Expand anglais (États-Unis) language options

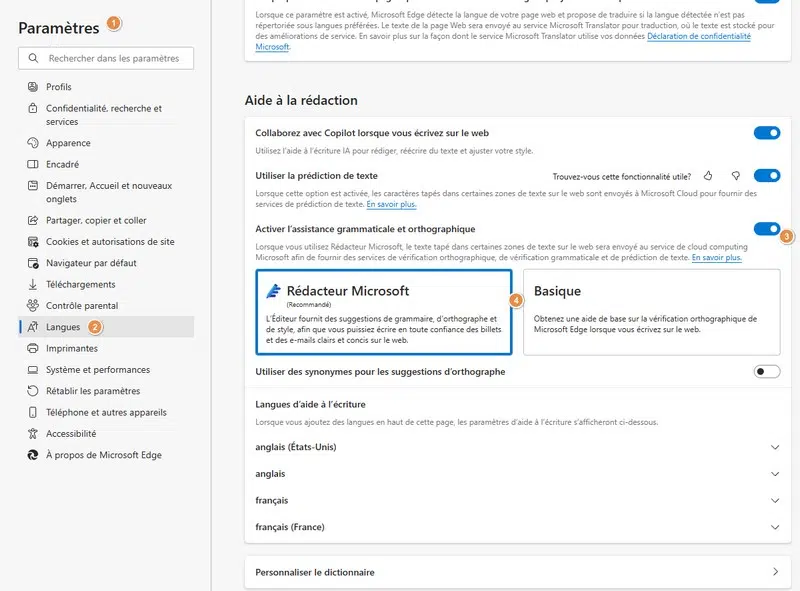[775, 447]
